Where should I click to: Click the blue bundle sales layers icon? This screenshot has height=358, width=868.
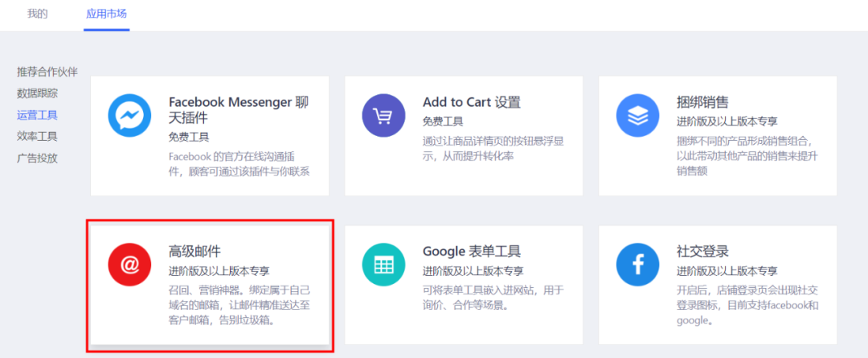pyautogui.click(x=637, y=115)
